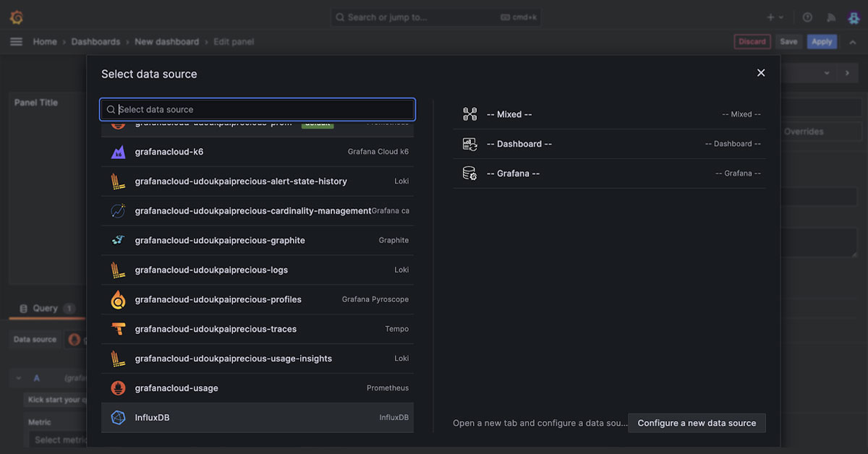Click the Tempo traces data source icon
This screenshot has height=454, width=868.
click(x=118, y=328)
